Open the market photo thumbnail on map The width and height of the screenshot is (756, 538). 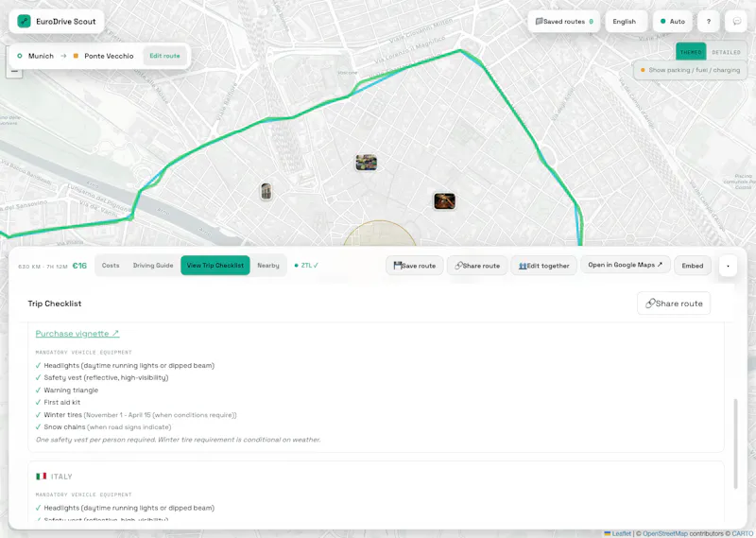pos(367,163)
